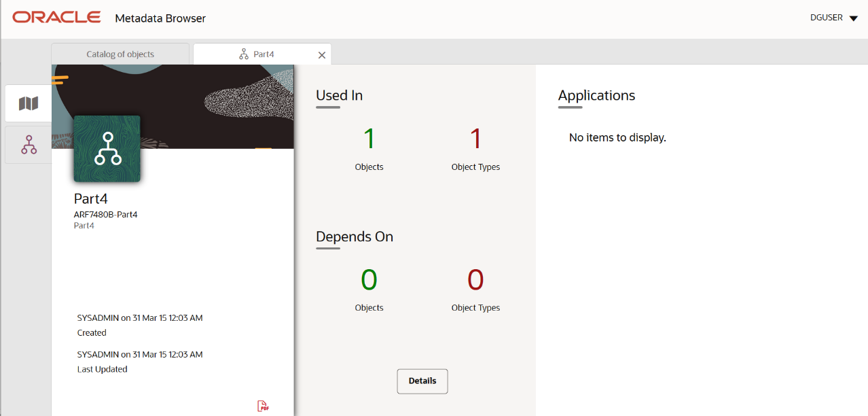Click the Last Updated label

tap(103, 370)
